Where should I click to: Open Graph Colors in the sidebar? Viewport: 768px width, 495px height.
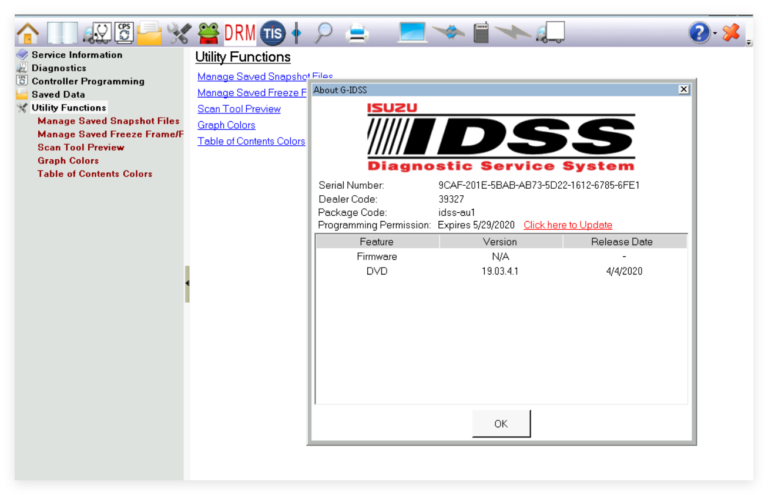coord(68,161)
